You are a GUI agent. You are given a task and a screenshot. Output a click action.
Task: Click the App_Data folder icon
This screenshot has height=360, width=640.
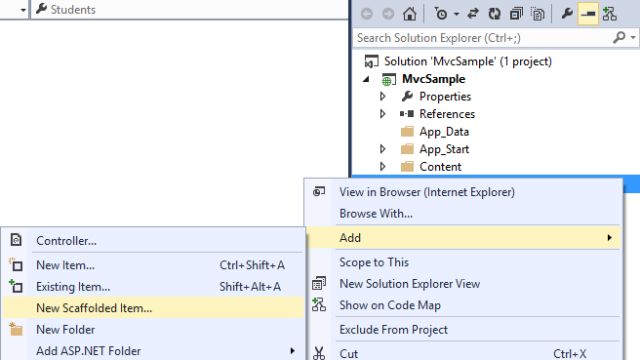click(x=407, y=131)
